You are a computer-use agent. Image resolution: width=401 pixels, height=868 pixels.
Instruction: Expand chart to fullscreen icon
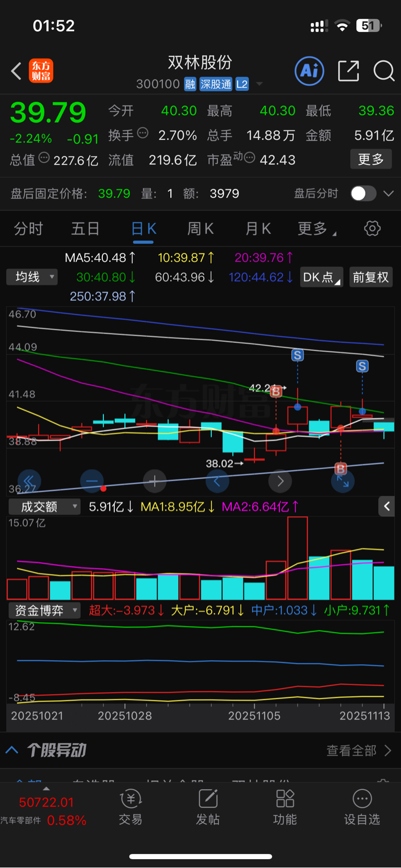[343, 481]
